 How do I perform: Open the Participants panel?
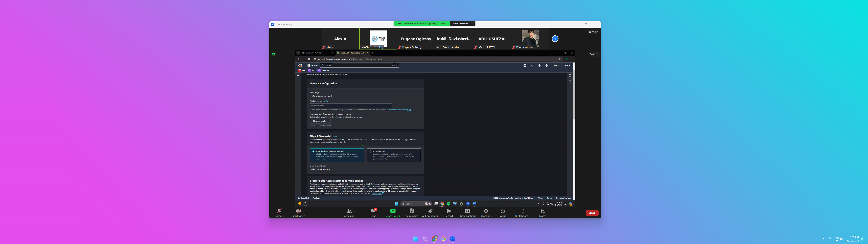[x=349, y=211]
